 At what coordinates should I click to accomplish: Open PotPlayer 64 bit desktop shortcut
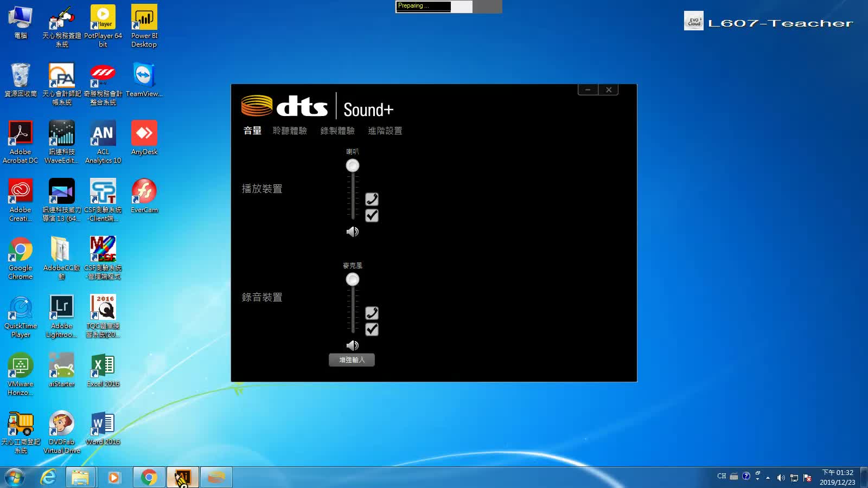103,26
